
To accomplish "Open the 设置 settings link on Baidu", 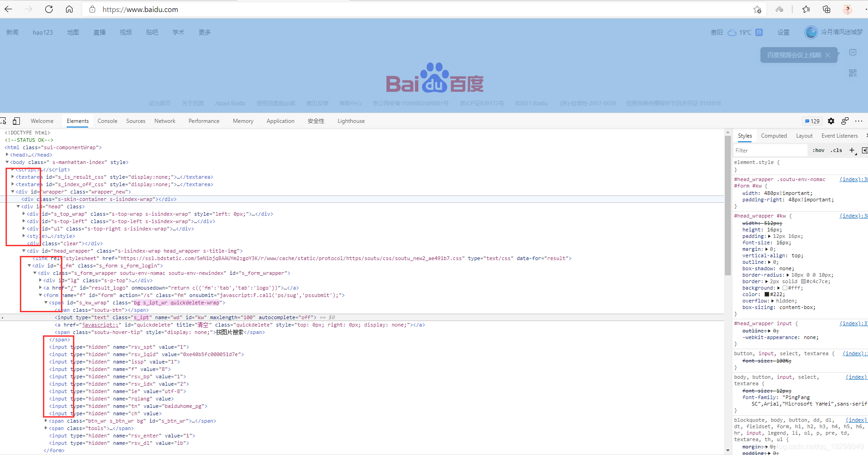I will point(784,32).
